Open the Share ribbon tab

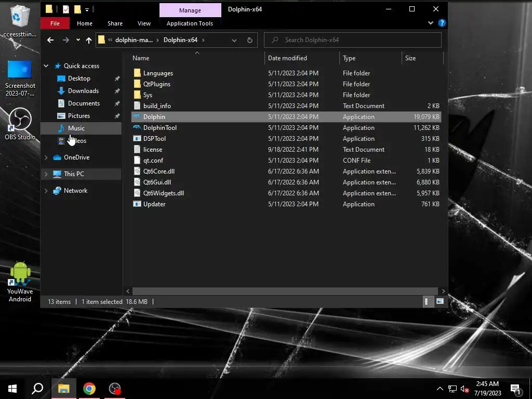click(x=115, y=23)
